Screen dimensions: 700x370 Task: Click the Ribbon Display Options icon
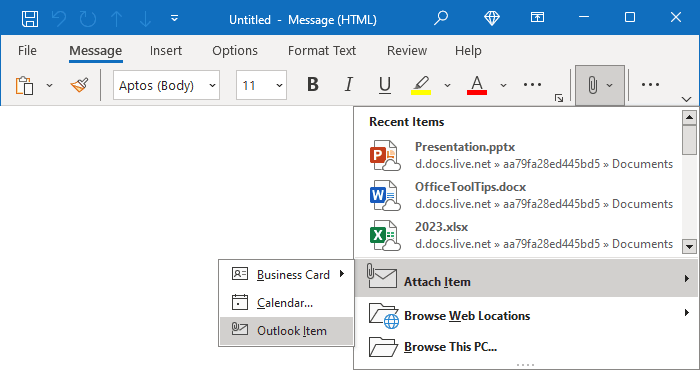(537, 17)
